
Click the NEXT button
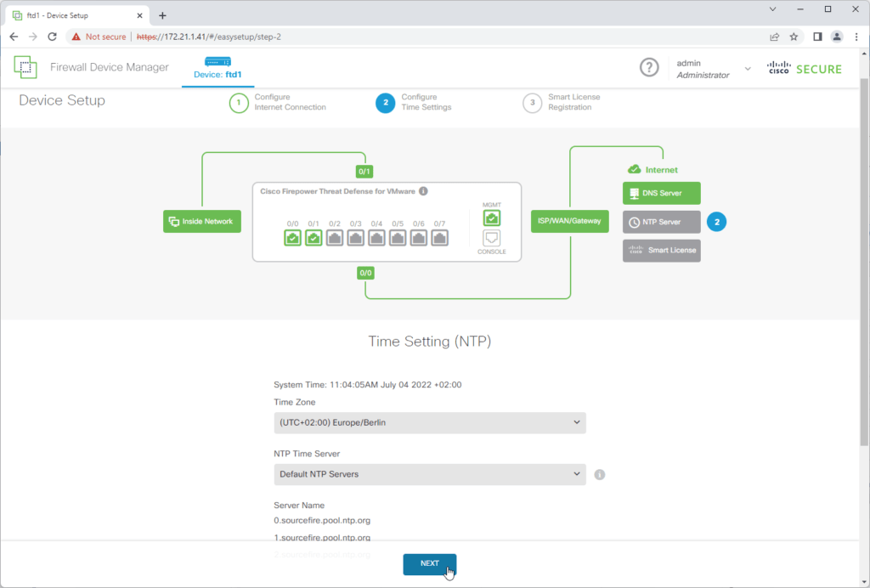coord(429,563)
